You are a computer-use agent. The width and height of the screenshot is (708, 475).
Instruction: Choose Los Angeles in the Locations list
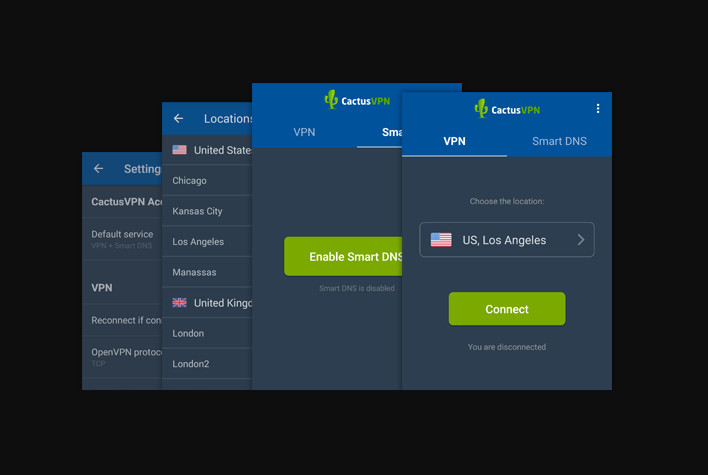[x=207, y=242]
